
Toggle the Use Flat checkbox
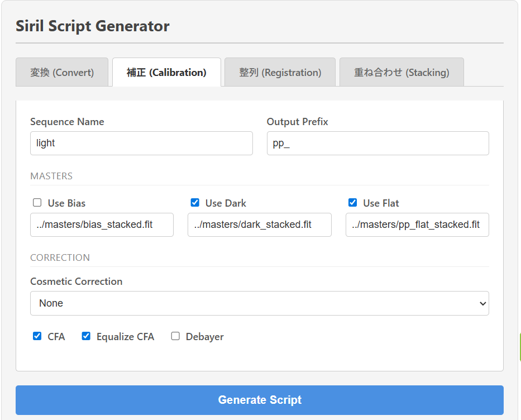(x=352, y=203)
